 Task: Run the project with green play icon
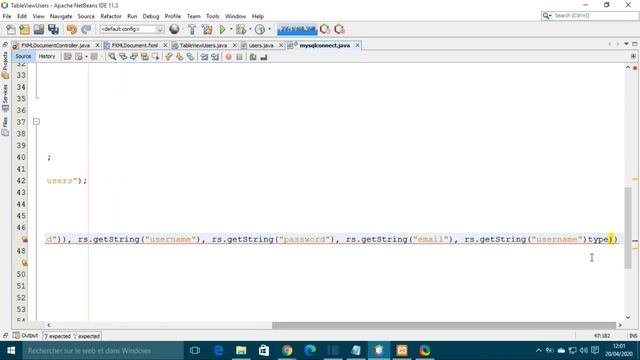point(222,29)
